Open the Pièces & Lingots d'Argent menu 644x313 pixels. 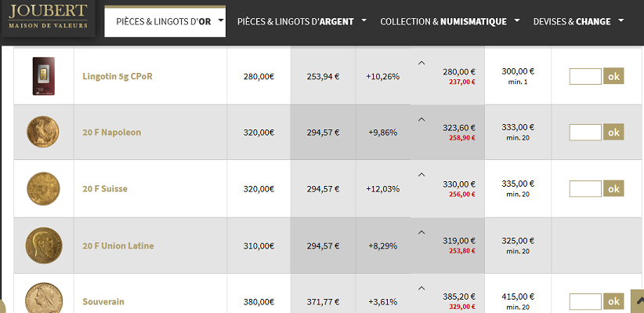[302, 21]
